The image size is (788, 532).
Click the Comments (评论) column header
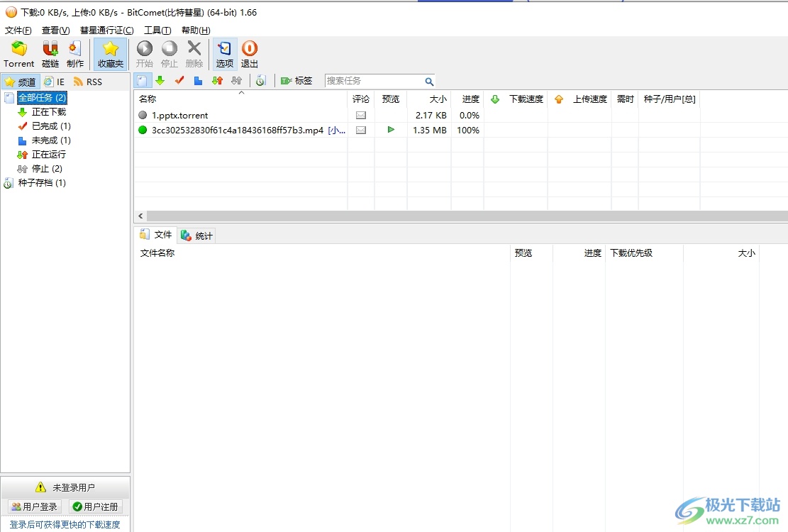(x=361, y=99)
